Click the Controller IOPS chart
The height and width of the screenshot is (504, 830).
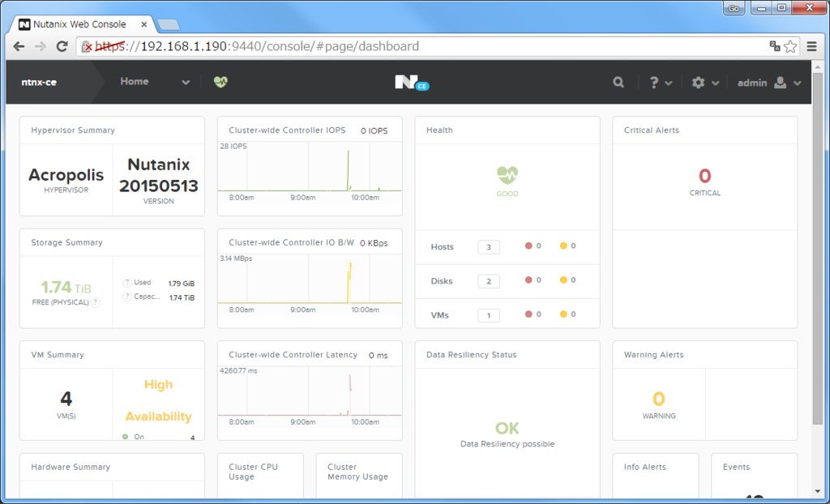click(x=310, y=172)
